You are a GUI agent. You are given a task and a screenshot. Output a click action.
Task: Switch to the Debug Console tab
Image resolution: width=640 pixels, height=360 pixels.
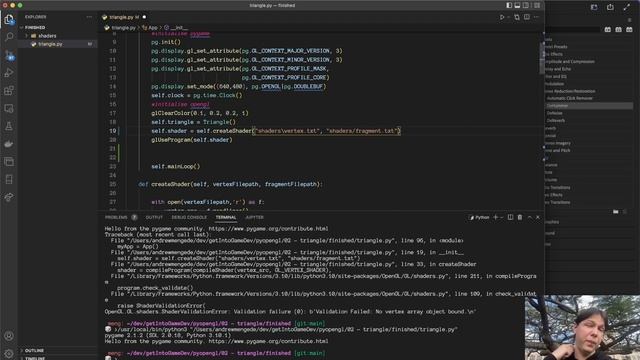tap(189, 217)
